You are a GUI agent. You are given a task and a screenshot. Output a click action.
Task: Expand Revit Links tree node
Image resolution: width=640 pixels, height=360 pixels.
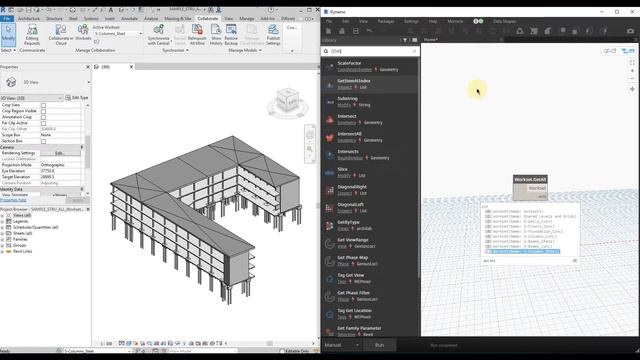coord(2,251)
